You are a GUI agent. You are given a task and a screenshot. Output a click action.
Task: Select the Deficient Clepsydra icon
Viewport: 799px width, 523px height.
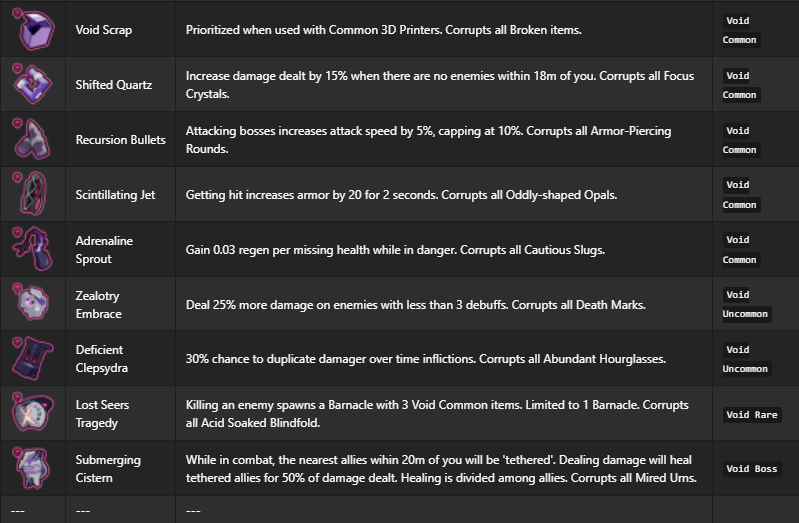click(x=32, y=359)
